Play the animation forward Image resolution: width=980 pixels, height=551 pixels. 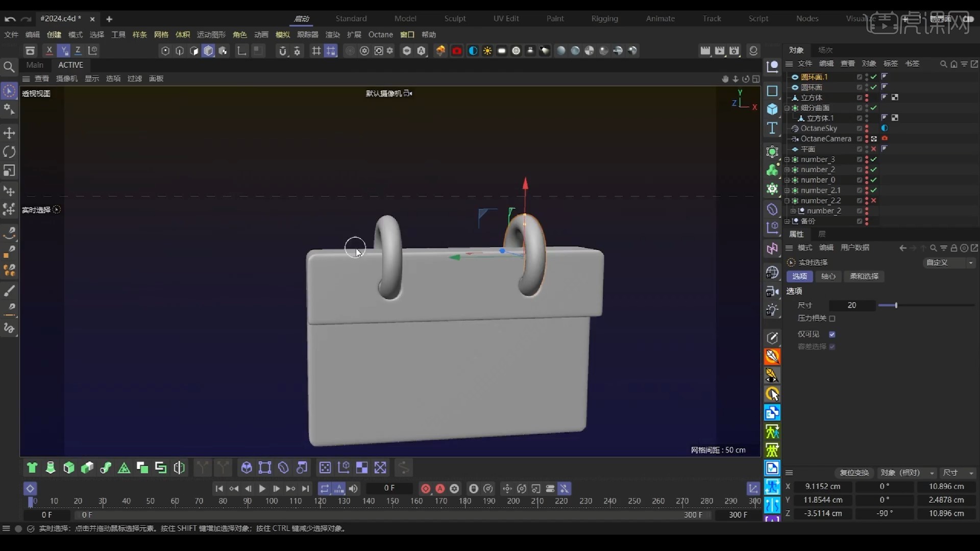pyautogui.click(x=262, y=489)
